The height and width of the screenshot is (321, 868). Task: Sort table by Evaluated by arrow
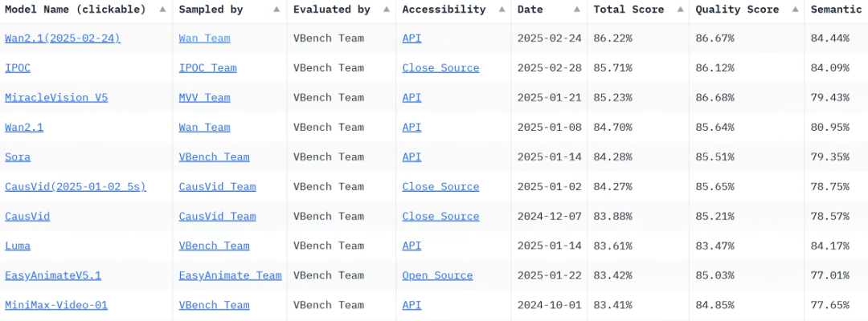pyautogui.click(x=386, y=10)
